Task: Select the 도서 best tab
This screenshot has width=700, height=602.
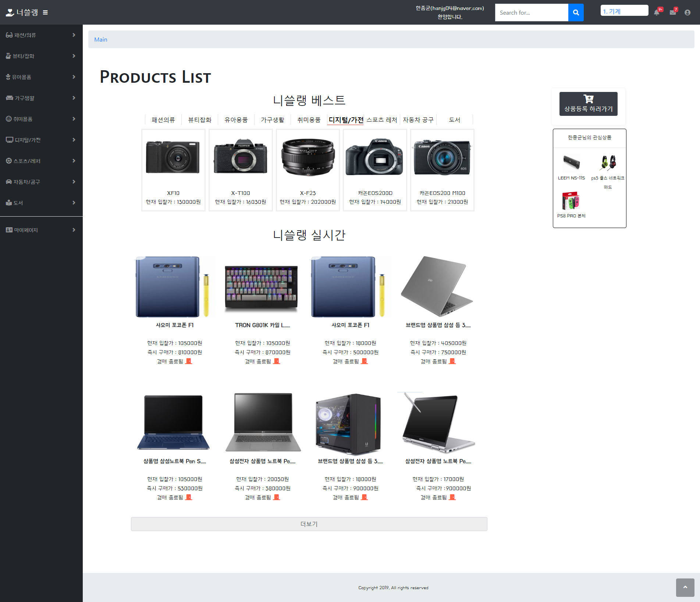Action: point(455,120)
